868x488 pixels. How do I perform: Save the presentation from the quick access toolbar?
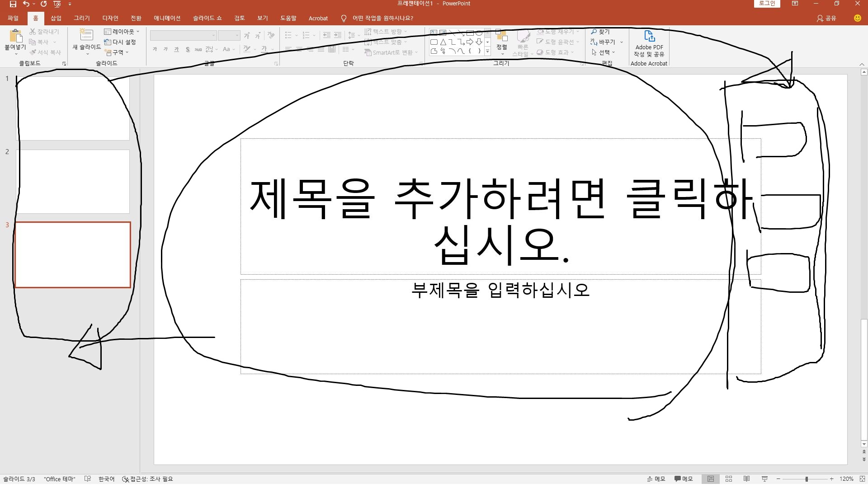coord(13,4)
